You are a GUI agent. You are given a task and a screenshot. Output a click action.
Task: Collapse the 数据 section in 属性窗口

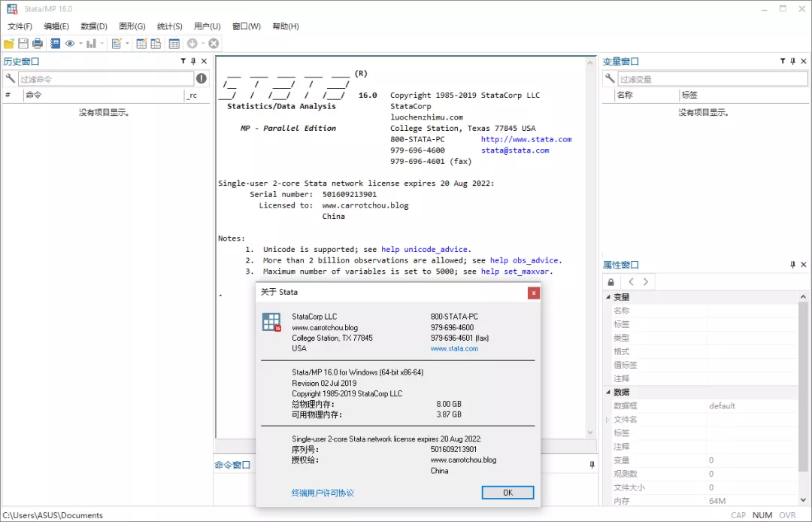(608, 392)
